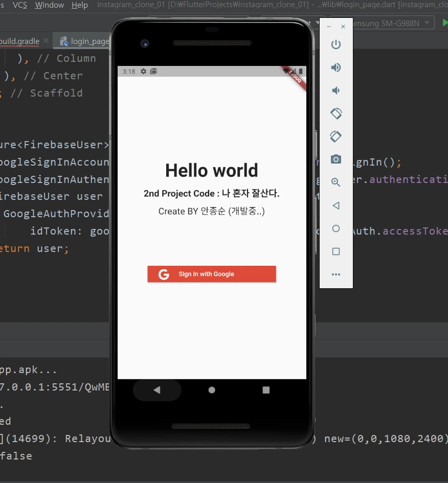Minimize the emulator toolbar window
This screenshot has width=448, height=483.
pos(329,27)
